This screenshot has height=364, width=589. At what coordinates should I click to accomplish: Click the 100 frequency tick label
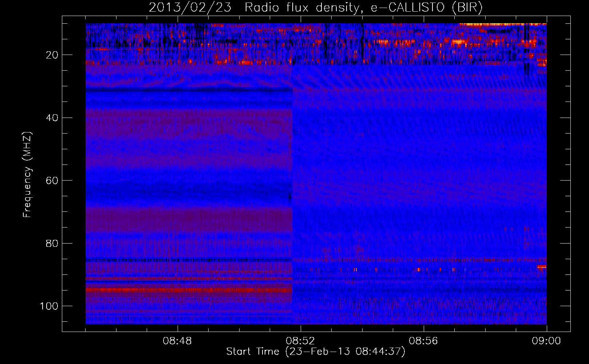click(x=50, y=306)
